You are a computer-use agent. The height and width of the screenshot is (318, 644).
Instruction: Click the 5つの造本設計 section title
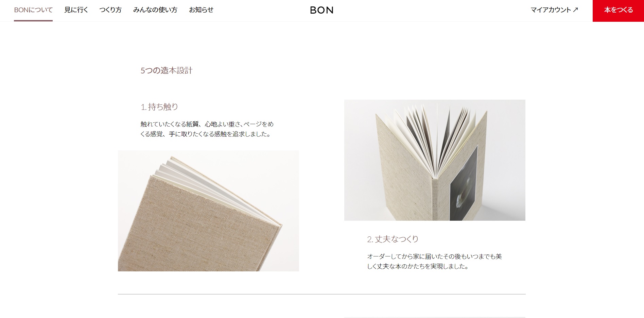pos(167,70)
